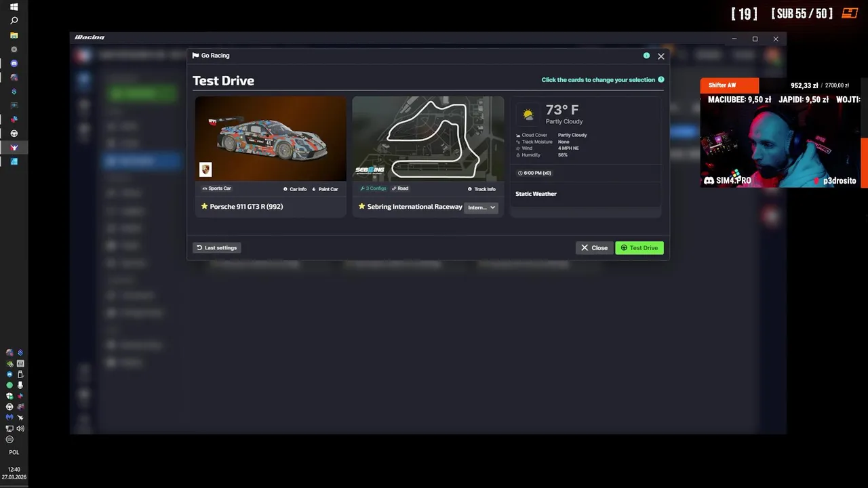Click the USB safely remove tray icon
Image resolution: width=868 pixels, height=488 pixels.
(20, 374)
